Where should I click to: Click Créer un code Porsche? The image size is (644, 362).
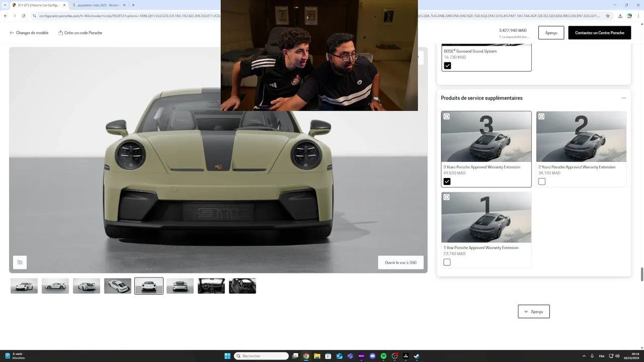(80, 33)
